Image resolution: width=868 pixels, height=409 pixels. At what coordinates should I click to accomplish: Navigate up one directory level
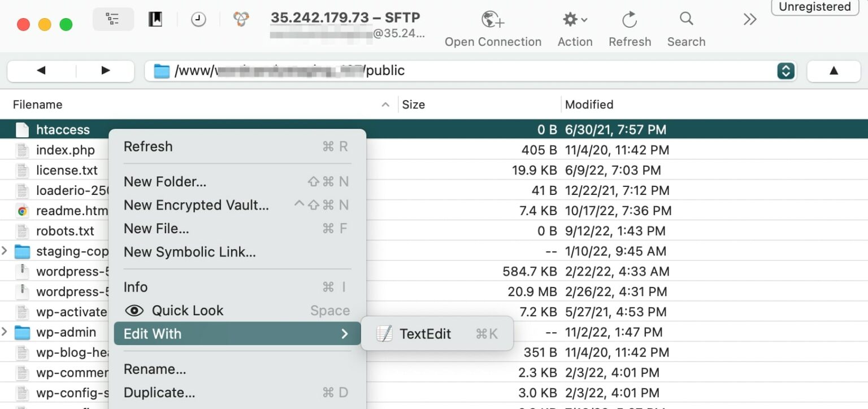click(x=834, y=70)
